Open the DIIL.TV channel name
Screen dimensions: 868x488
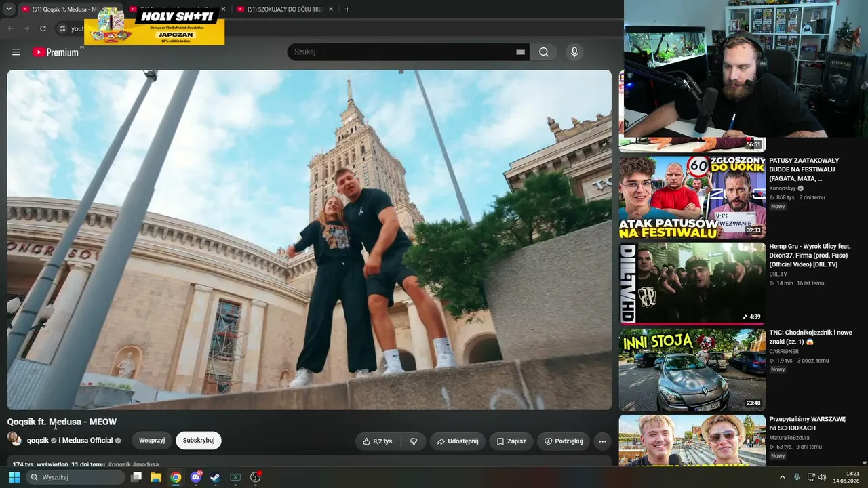pyautogui.click(x=778, y=274)
